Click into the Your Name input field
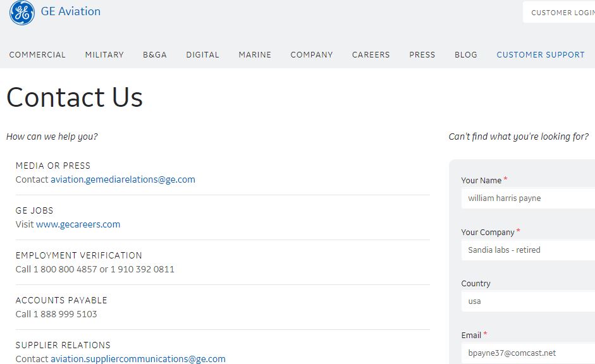The height and width of the screenshot is (364, 595). [x=528, y=198]
